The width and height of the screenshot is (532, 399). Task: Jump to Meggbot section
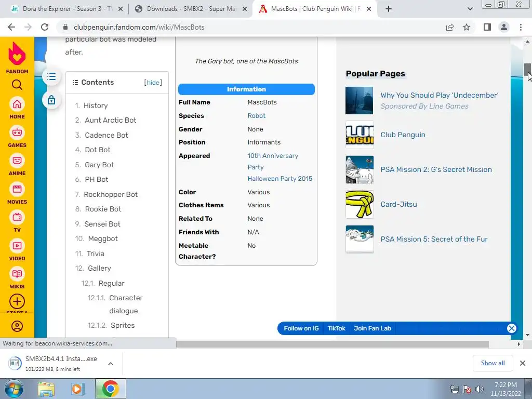click(103, 238)
